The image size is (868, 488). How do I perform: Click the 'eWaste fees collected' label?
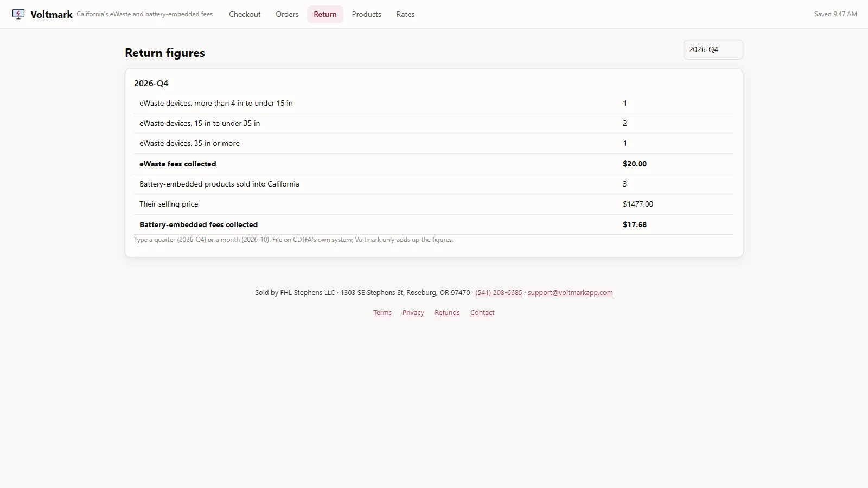(178, 164)
